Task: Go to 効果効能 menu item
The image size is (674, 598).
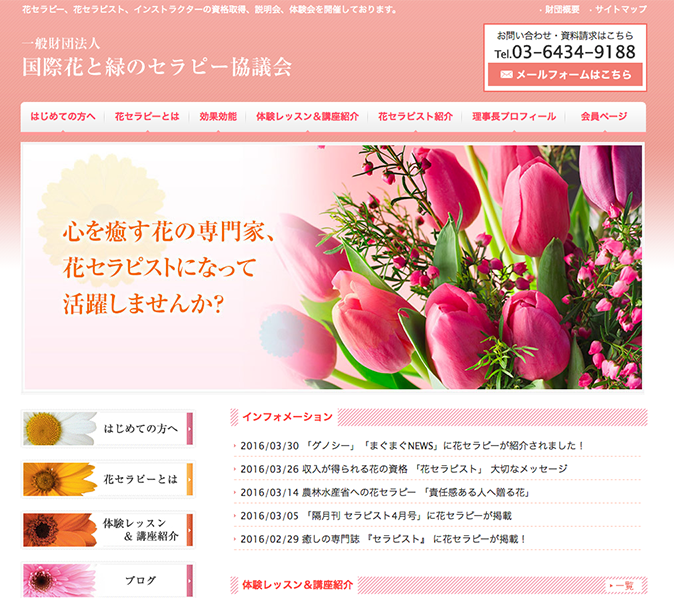Action: tap(218, 117)
